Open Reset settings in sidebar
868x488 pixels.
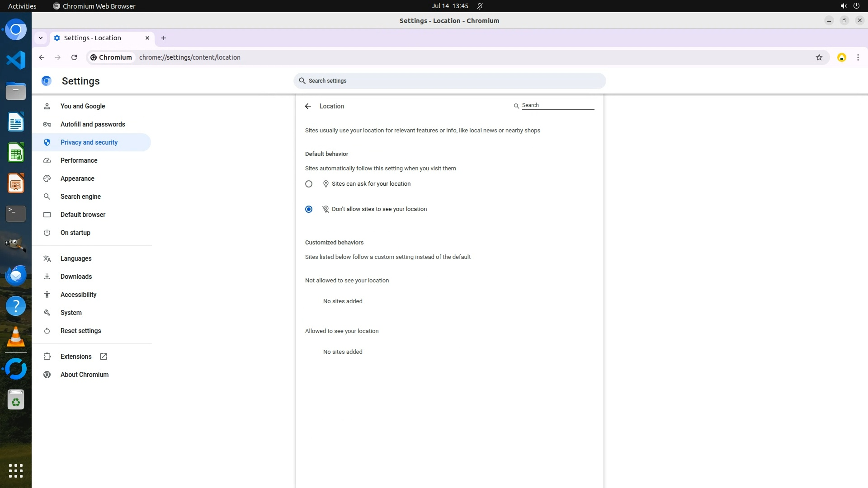[x=81, y=331]
